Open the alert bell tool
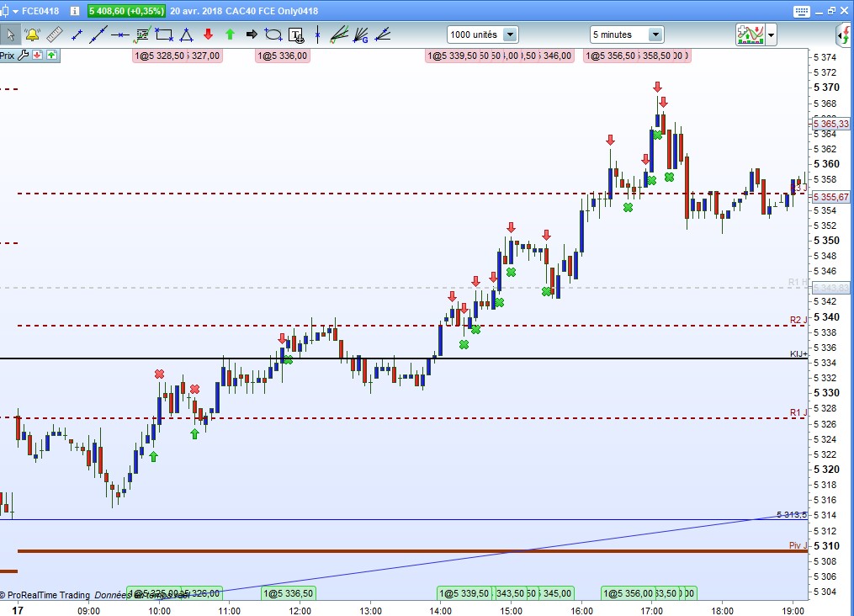This screenshot has width=854, height=616. pyautogui.click(x=32, y=35)
